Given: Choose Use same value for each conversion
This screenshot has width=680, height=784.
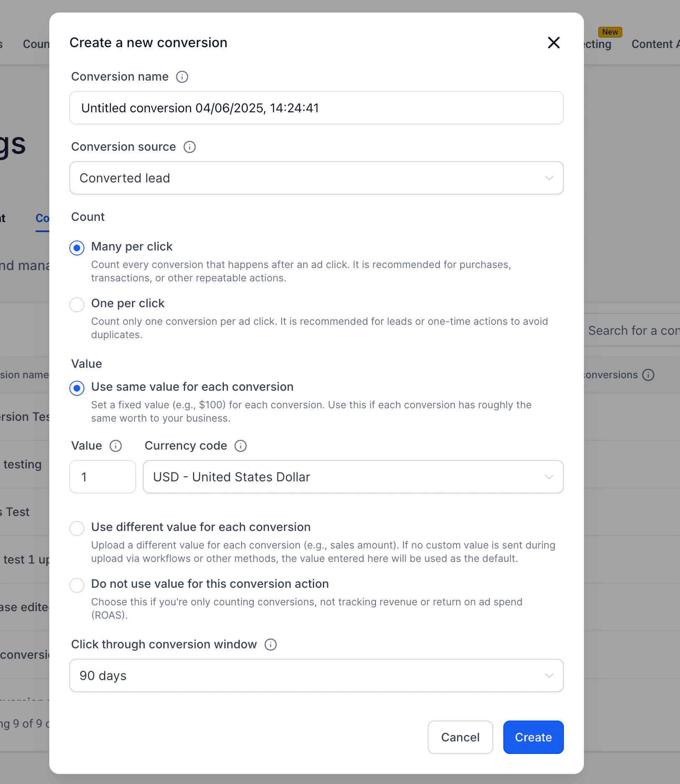Looking at the screenshot, I should pos(77,388).
